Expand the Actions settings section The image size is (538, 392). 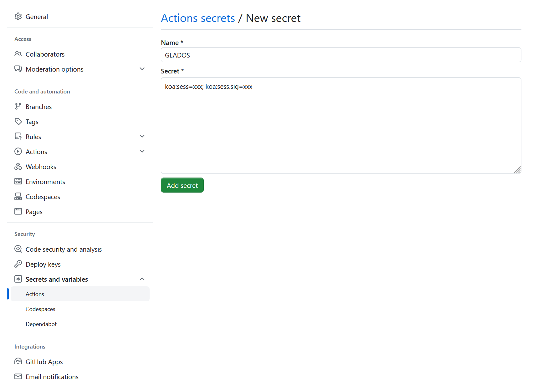[x=142, y=151]
